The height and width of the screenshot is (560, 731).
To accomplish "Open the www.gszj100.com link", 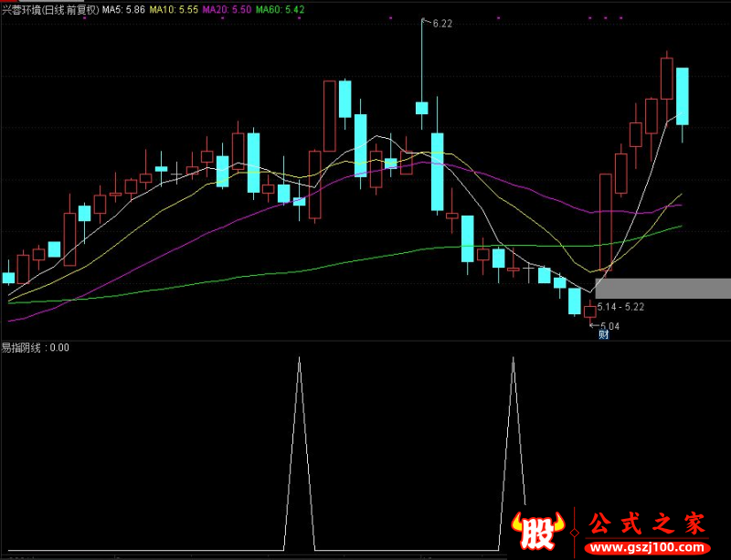I will click(648, 547).
